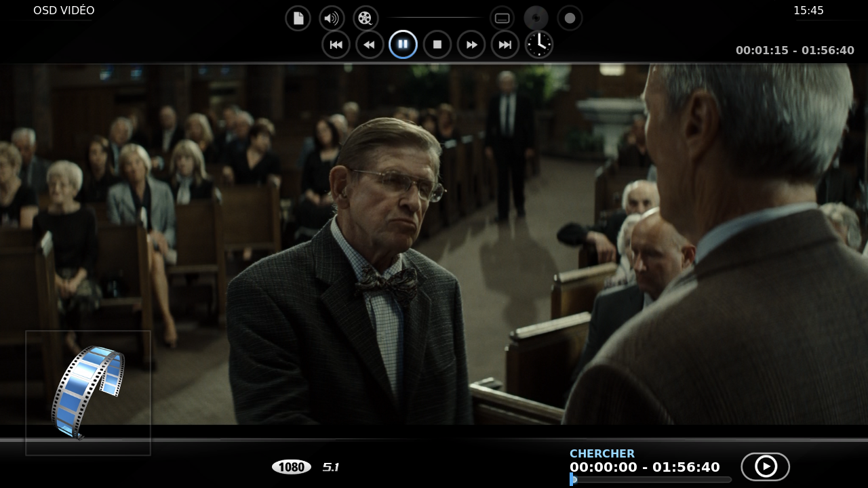Click the OSD VIDÉO title

[64, 11]
